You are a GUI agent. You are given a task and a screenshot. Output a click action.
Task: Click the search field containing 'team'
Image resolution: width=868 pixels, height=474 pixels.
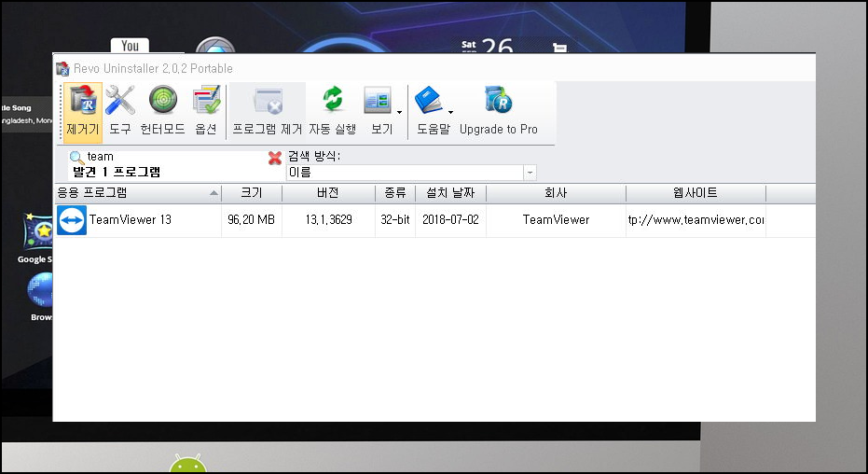click(176, 157)
